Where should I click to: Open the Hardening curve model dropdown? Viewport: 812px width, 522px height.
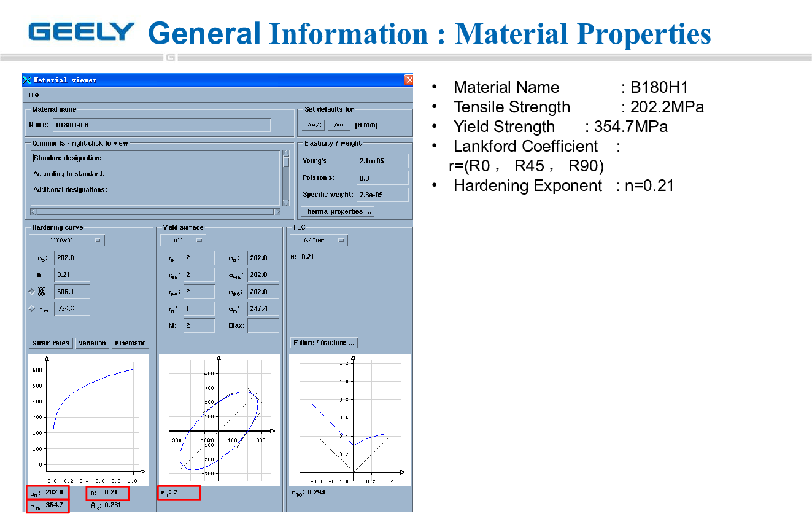(67, 240)
